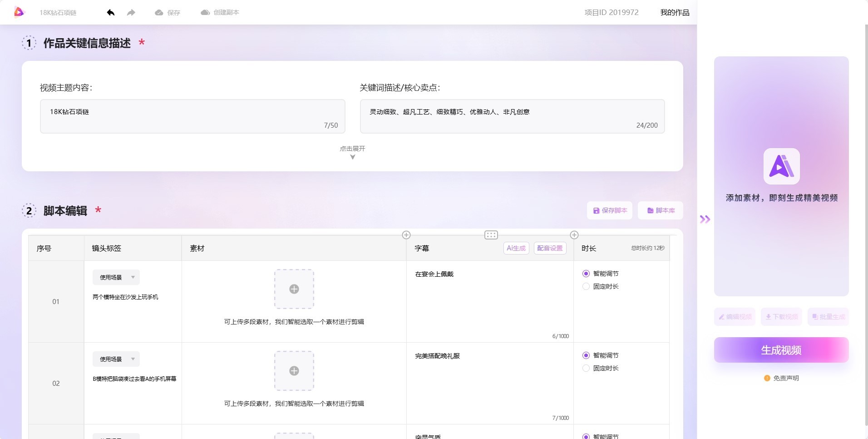Click 保存脚本 button
The image size is (868, 439).
(610, 210)
